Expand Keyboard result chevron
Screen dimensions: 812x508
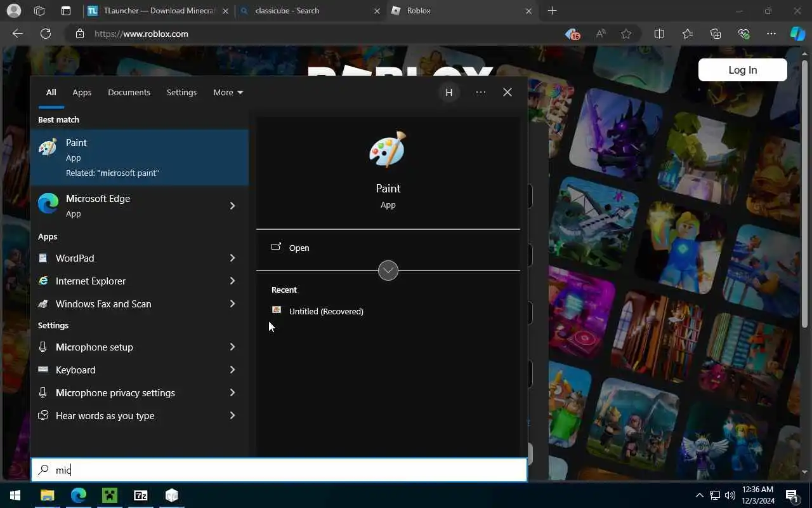[x=232, y=370]
